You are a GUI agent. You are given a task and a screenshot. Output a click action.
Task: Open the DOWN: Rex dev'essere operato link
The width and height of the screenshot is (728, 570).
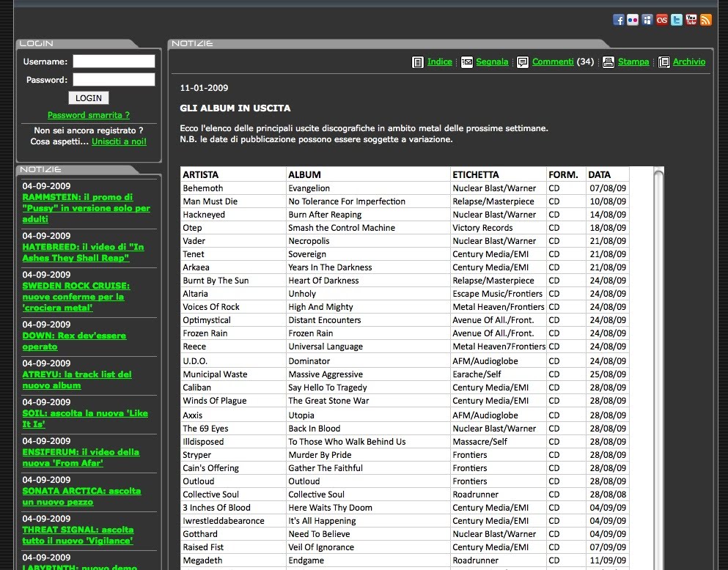(74, 341)
